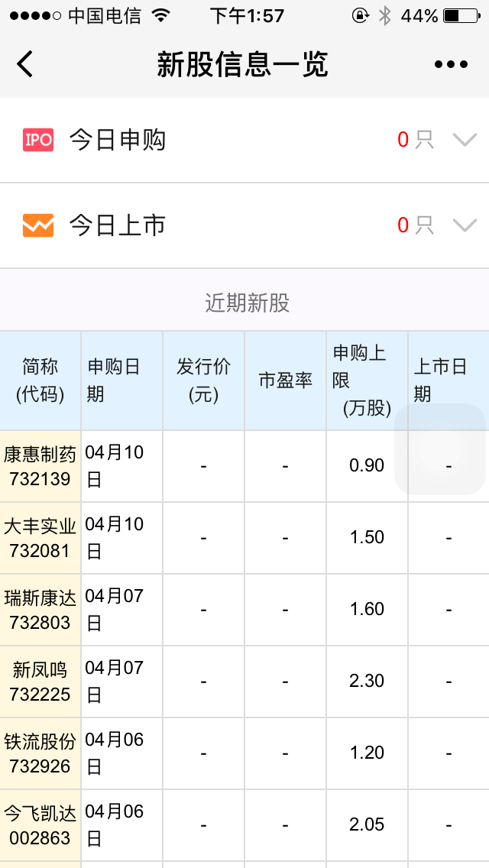Select the 申购日期 column header
The width and height of the screenshot is (489, 868).
121,381
